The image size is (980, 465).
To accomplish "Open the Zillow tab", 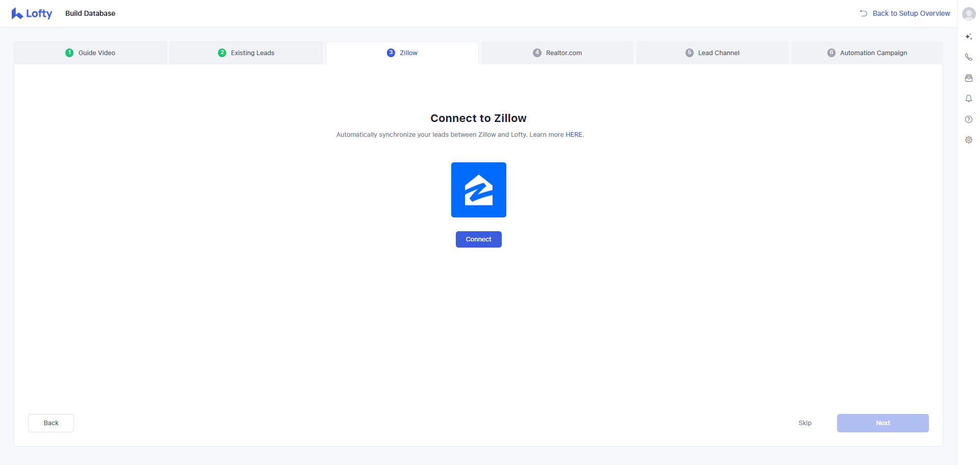I will pos(402,53).
